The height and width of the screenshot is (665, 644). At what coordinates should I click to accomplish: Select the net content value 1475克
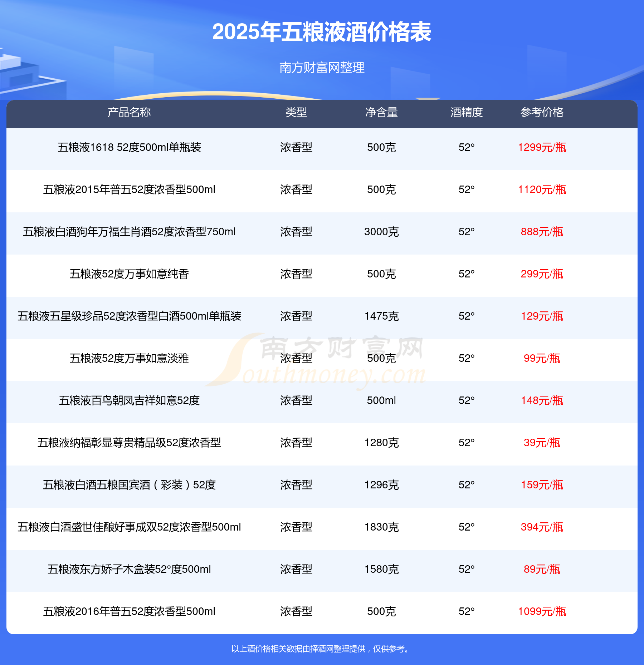(x=381, y=316)
